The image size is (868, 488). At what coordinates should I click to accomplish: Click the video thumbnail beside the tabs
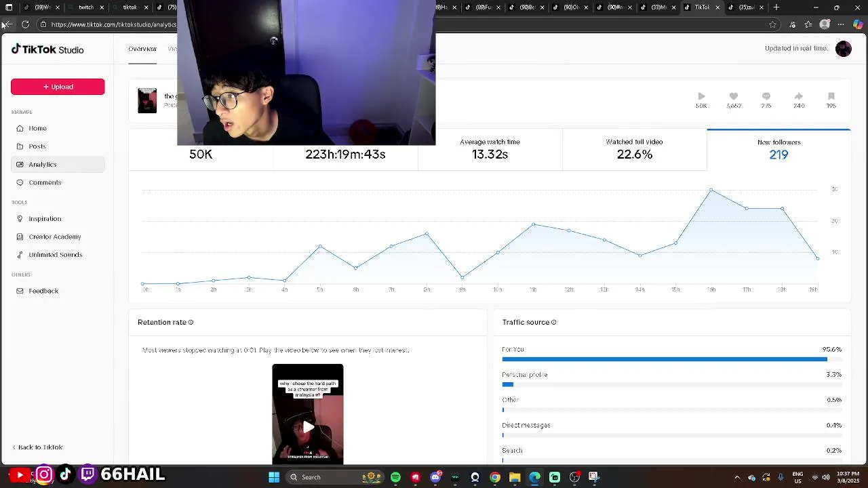[x=147, y=100]
